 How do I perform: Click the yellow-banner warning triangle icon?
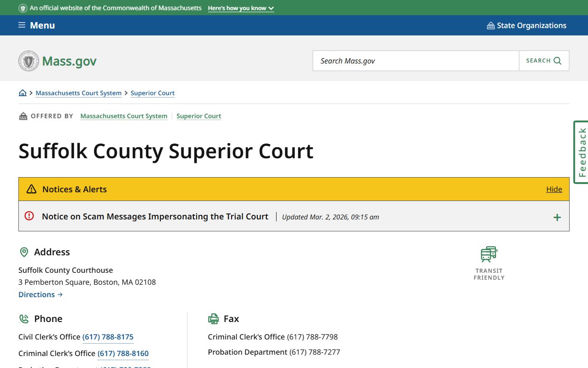pyautogui.click(x=31, y=189)
